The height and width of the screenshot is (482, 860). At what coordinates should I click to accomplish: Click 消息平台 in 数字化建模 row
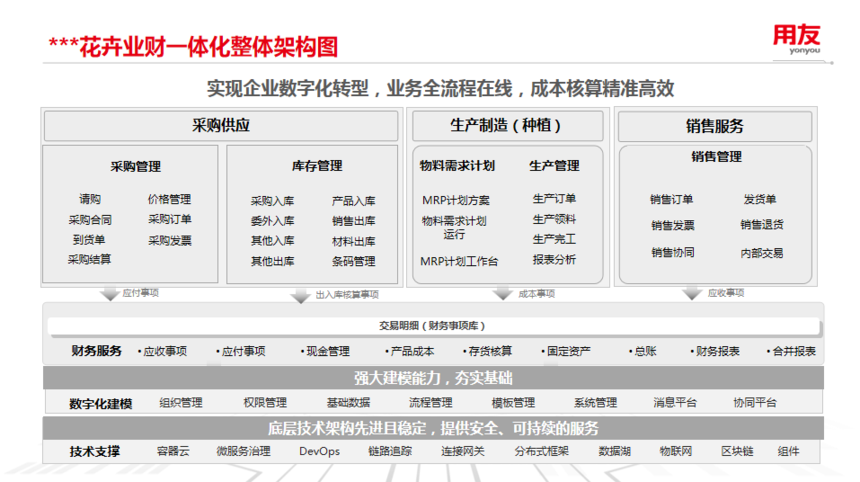[x=675, y=403]
